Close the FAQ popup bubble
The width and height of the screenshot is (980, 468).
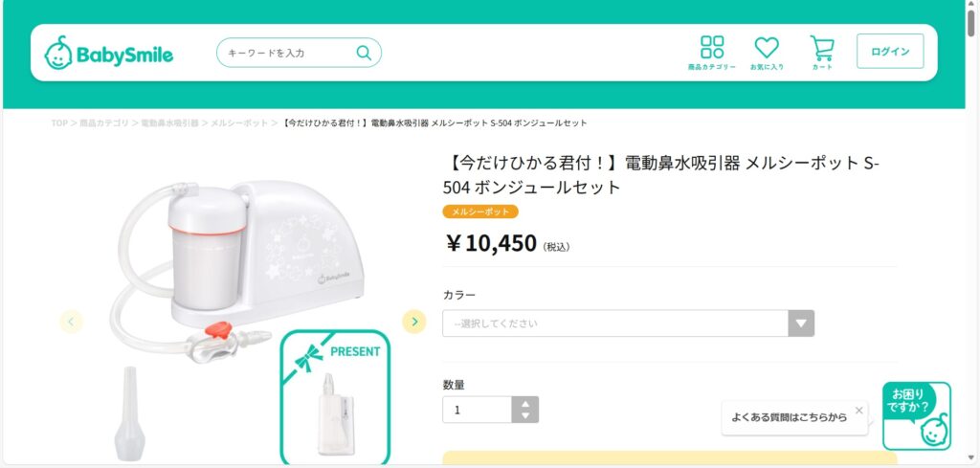point(858,410)
